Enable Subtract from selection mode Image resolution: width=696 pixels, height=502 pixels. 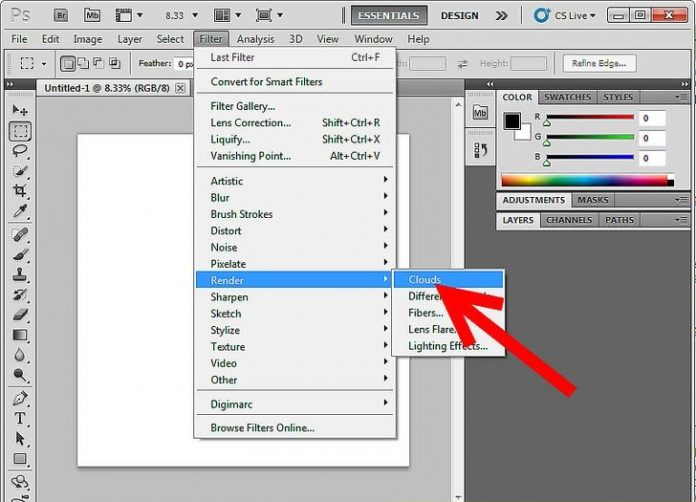[x=100, y=64]
